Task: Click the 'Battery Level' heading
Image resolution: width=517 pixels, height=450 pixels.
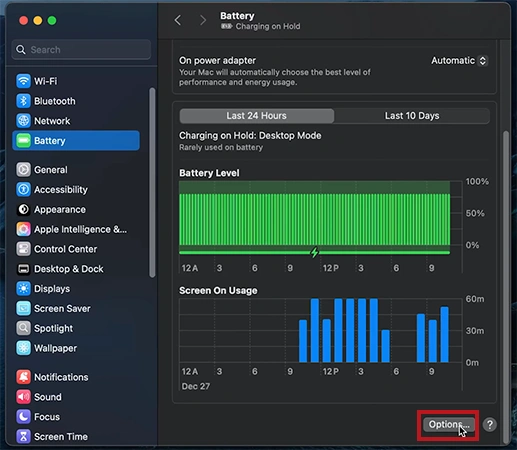Action: (x=209, y=173)
